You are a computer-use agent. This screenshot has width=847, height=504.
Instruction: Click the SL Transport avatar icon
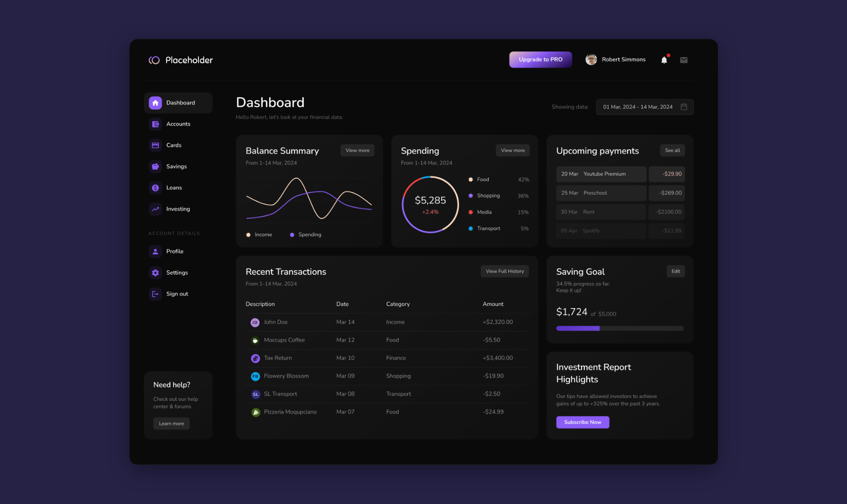[255, 395]
